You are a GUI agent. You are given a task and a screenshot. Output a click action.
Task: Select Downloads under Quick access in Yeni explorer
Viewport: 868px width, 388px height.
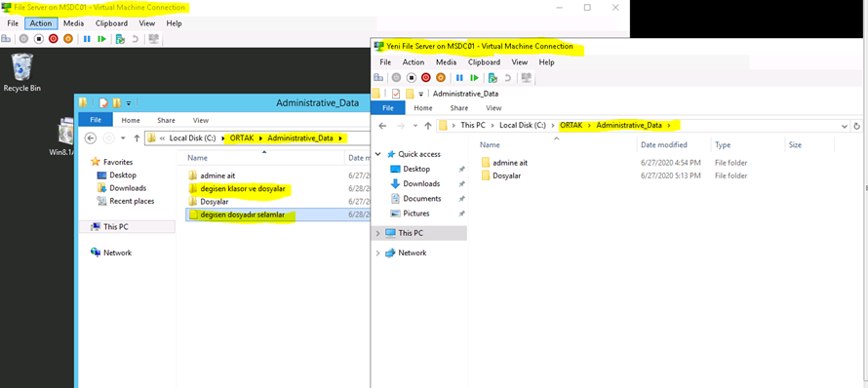tap(421, 183)
